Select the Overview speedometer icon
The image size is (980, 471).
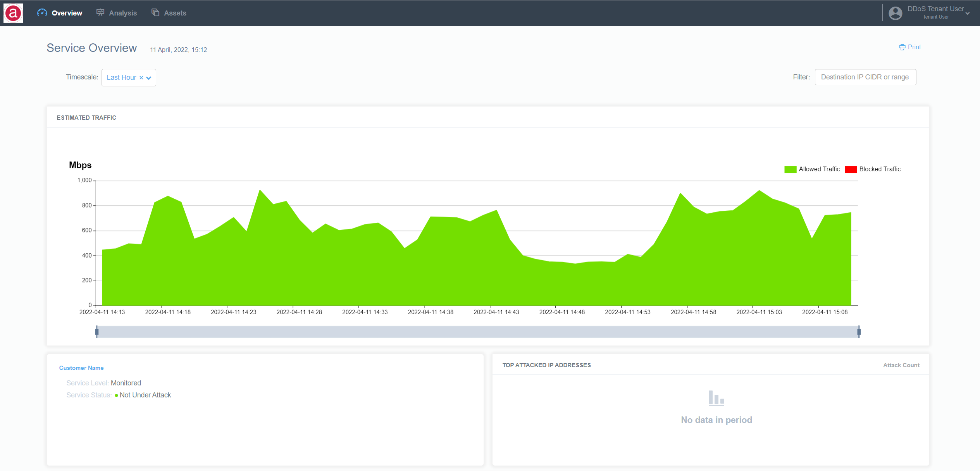(x=42, y=12)
